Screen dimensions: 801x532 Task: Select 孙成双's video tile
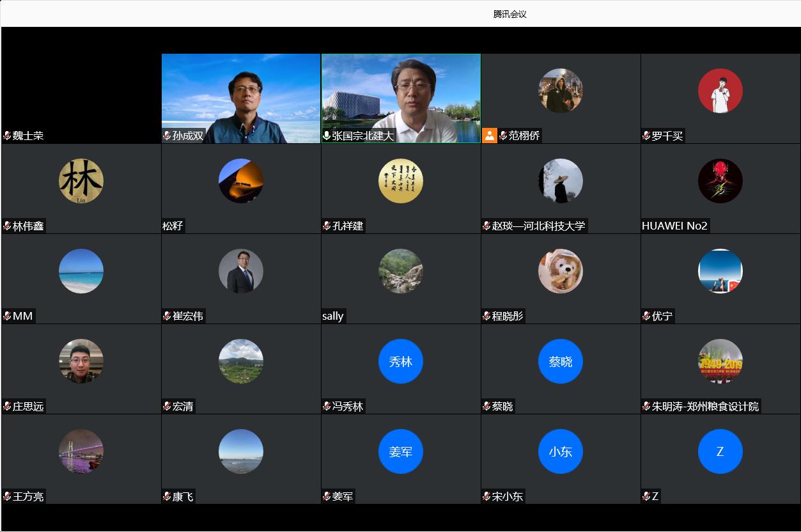(241, 96)
